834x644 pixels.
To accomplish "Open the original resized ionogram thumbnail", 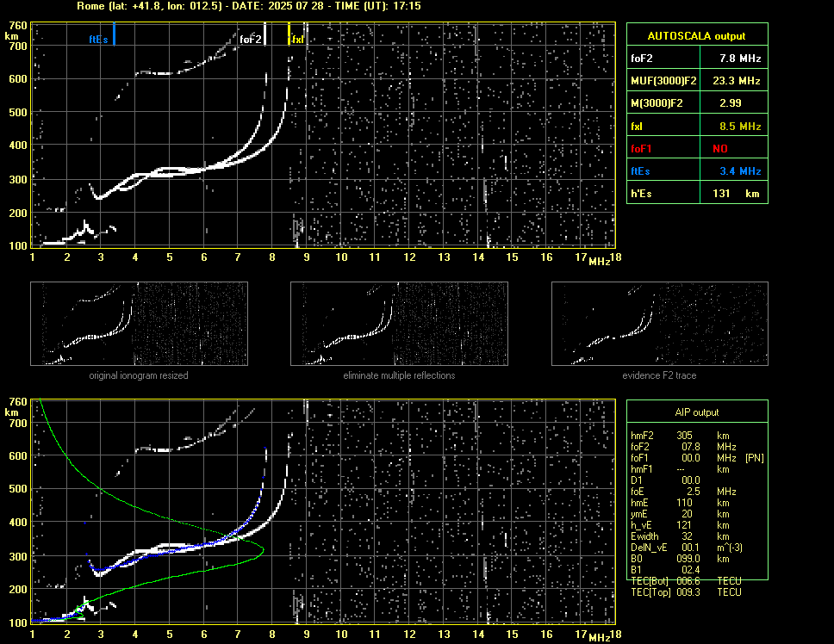I will pos(139,324).
